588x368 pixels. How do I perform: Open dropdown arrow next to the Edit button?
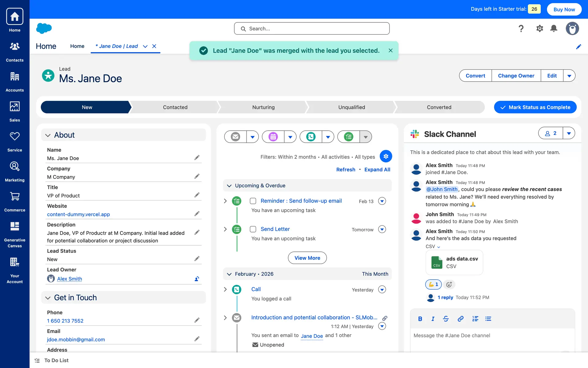pos(569,76)
